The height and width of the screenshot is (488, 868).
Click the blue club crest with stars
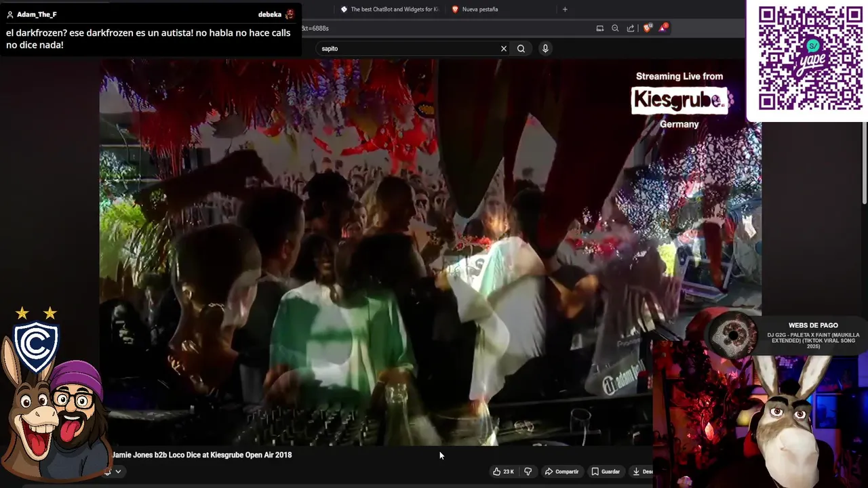(36, 342)
